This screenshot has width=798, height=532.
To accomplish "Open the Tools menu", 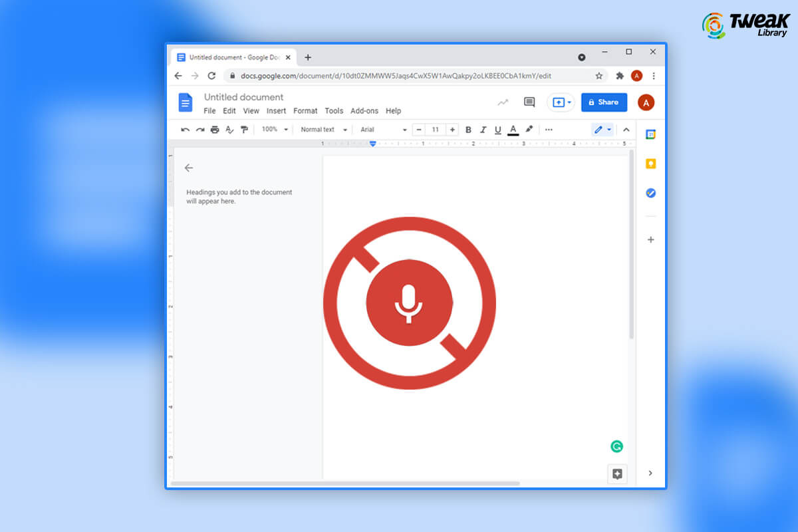I will (x=334, y=111).
